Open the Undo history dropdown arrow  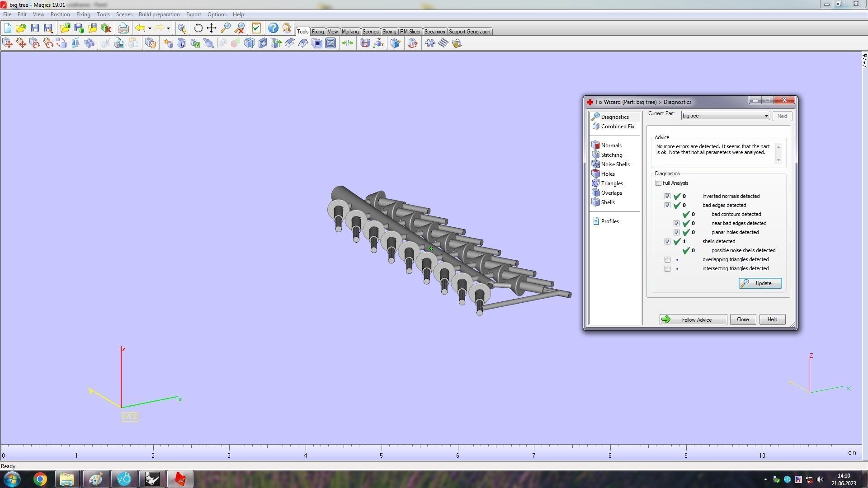(150, 28)
